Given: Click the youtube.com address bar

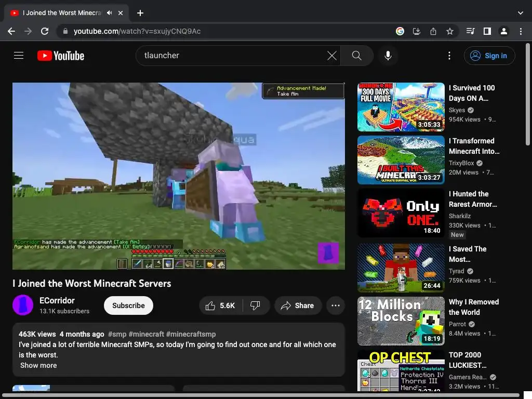Looking at the screenshot, I should point(224,31).
